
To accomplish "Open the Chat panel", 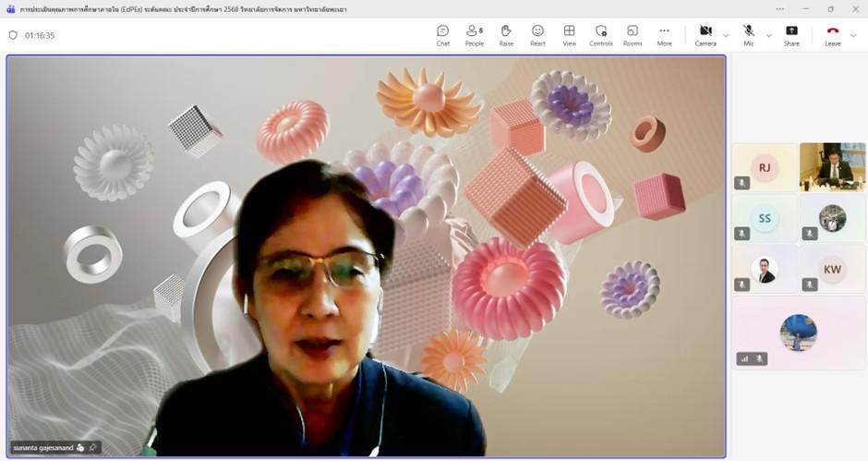I will point(442,35).
